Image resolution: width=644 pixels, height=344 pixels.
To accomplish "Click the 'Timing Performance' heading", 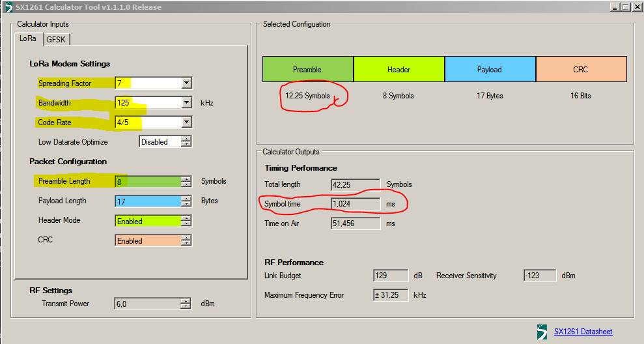I will pyautogui.click(x=301, y=168).
